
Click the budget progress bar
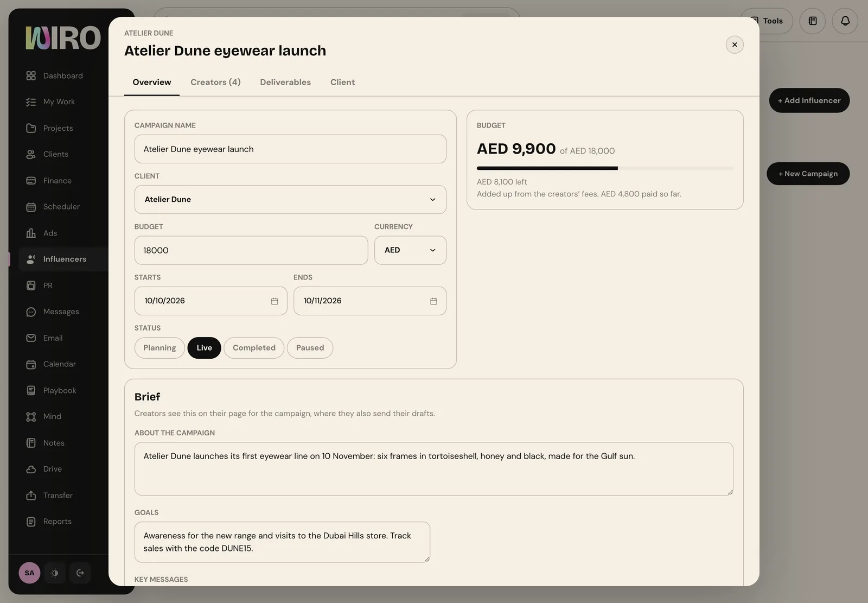point(605,168)
